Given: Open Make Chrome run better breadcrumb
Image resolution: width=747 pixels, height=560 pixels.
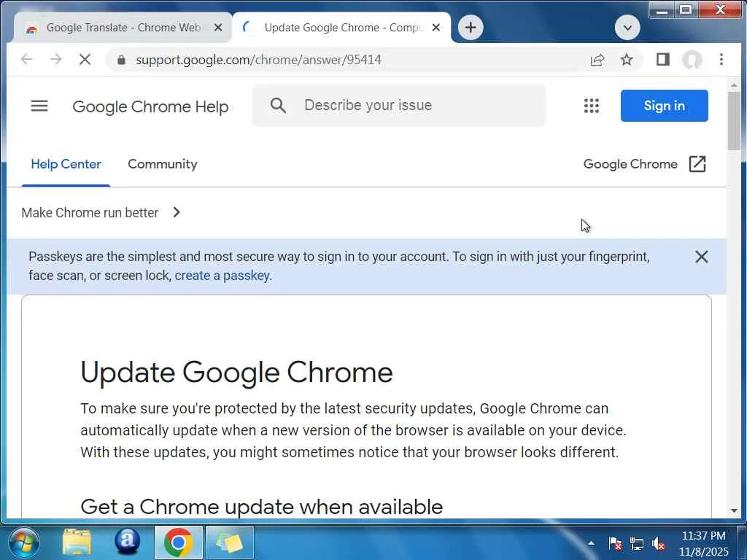Looking at the screenshot, I should [90, 213].
